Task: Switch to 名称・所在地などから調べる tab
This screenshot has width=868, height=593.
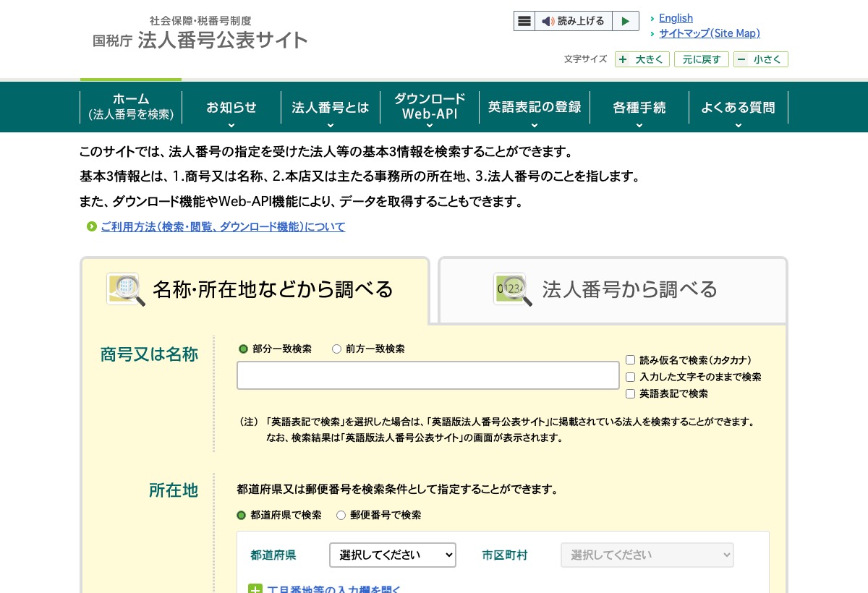Action: pos(255,290)
